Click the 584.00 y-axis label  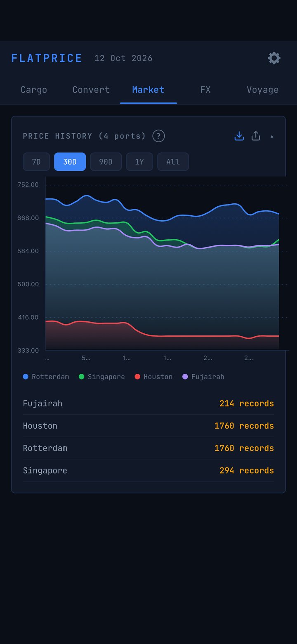coord(28,251)
